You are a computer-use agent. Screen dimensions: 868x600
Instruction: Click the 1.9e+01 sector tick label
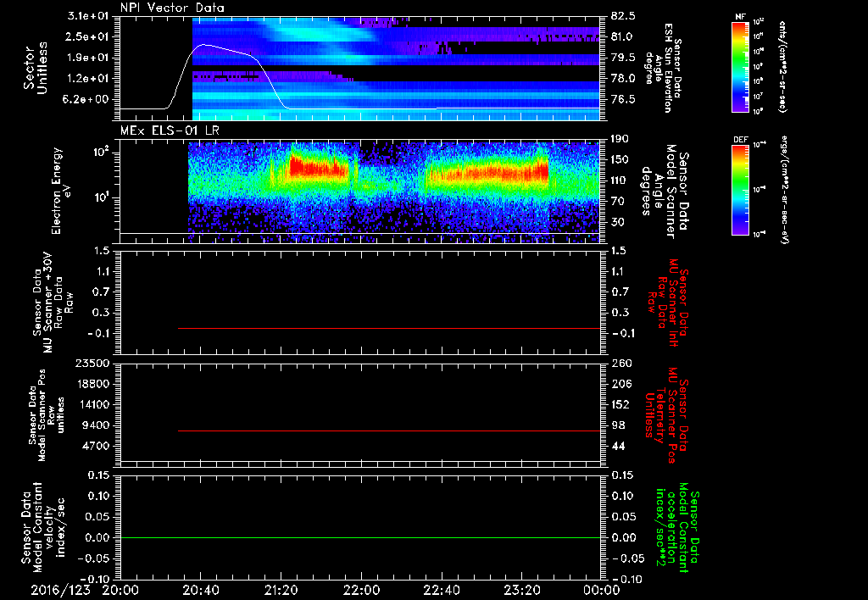click(88, 58)
